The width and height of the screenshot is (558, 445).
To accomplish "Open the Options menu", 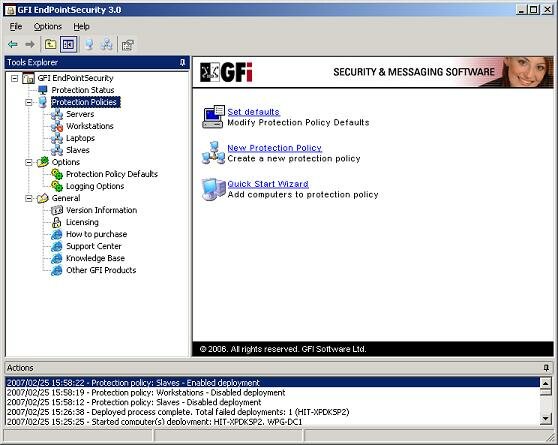I will (48, 26).
